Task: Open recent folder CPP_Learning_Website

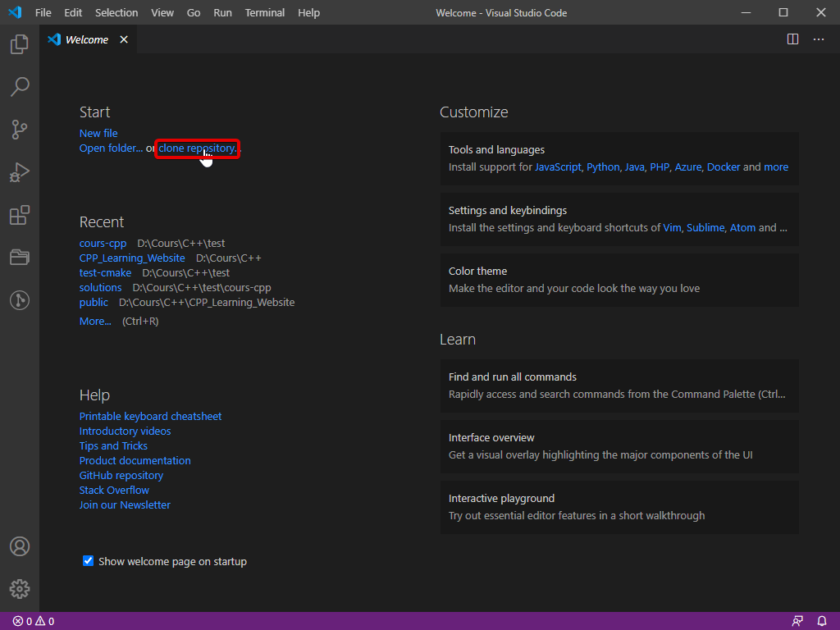Action: click(132, 258)
